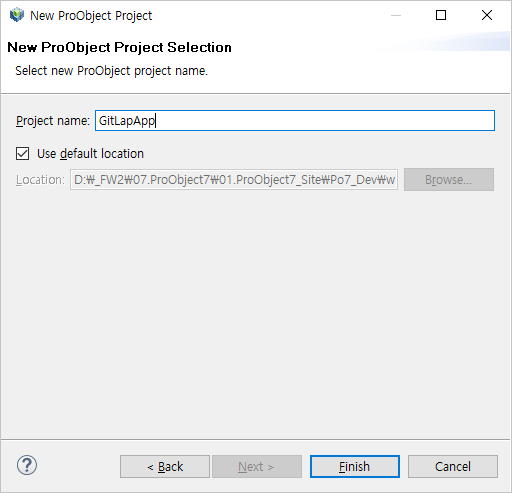515x496 pixels.
Task: Click the Browse... button
Action: [449, 180]
